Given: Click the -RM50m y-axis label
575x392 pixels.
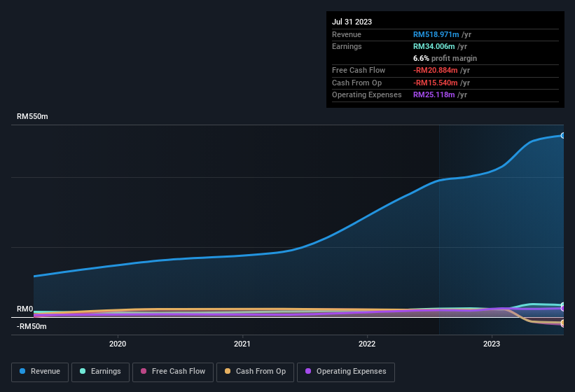Looking at the screenshot, I should (x=32, y=326).
